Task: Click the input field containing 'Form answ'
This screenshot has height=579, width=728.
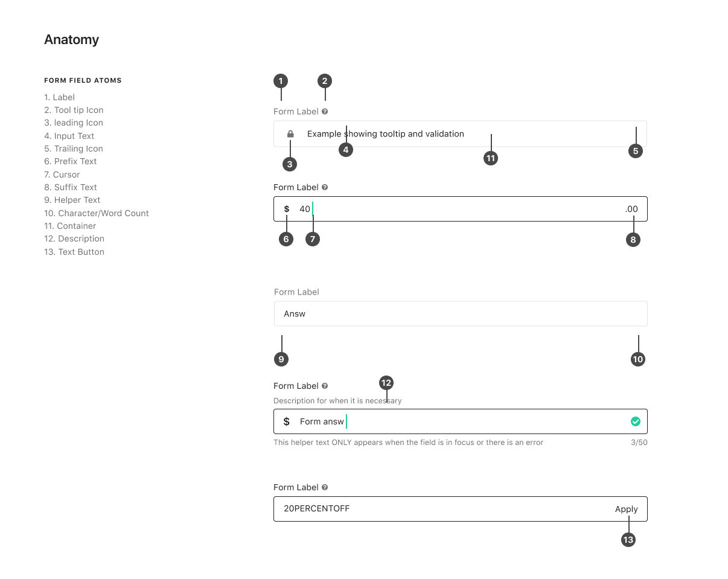Action: [x=461, y=421]
